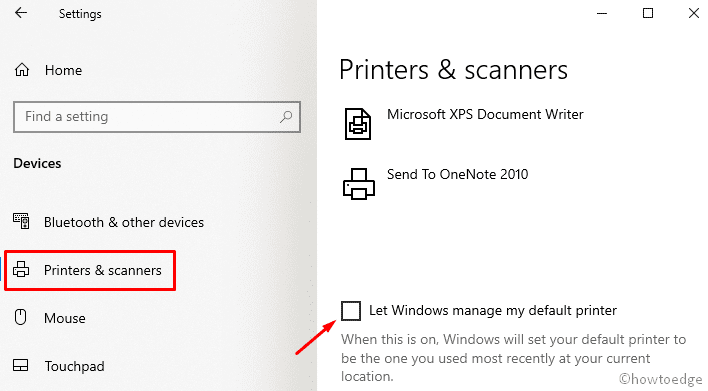Click the search magnifier icon
The height and width of the screenshot is (391, 708).
click(286, 117)
